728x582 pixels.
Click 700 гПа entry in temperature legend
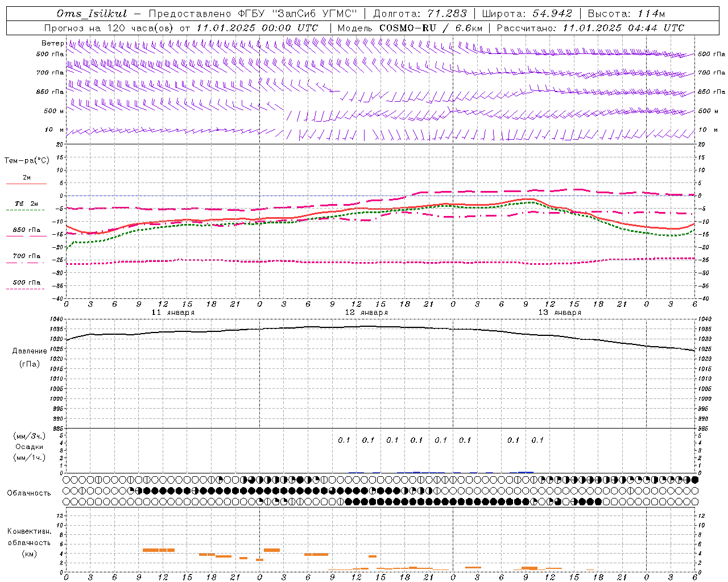(x=27, y=256)
